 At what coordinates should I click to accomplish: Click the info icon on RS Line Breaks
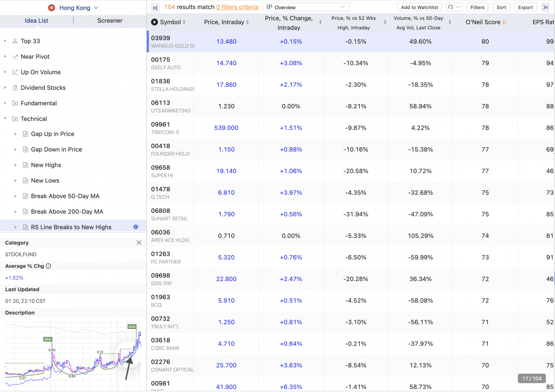135,227
